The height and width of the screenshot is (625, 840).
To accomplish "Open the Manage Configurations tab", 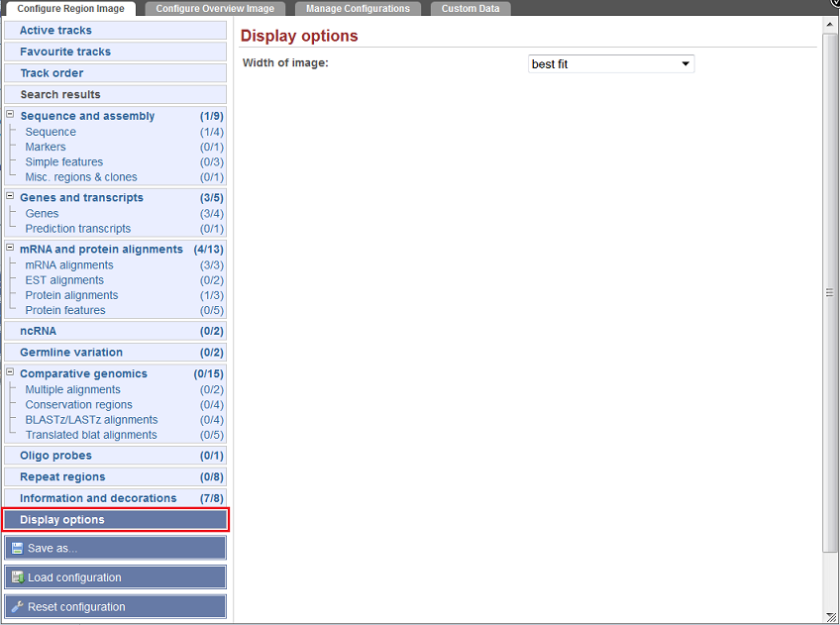I will (358, 9).
